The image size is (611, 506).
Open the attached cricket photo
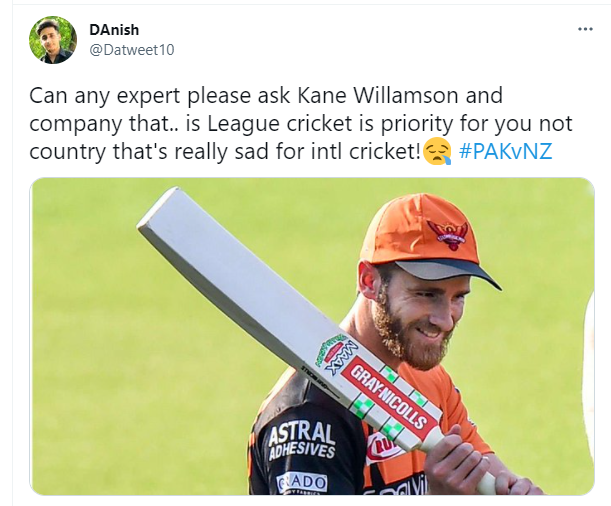(x=312, y=337)
